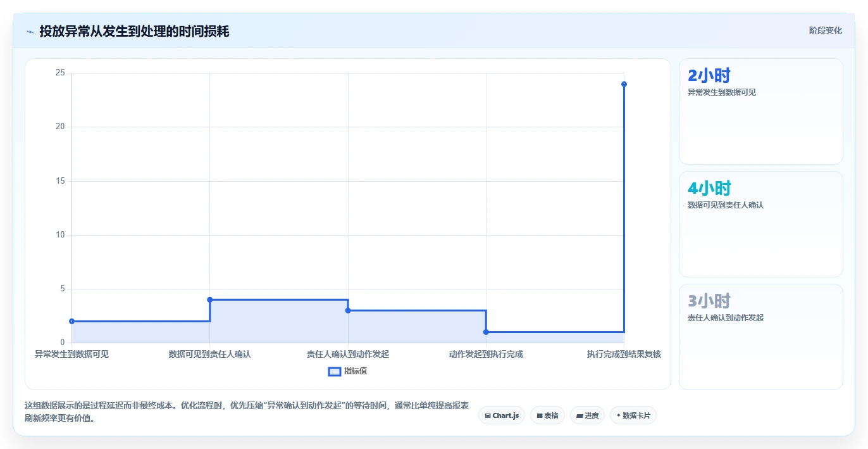Click the x-axis label 异常发生到数据可见
This screenshot has width=868, height=449.
71,354
